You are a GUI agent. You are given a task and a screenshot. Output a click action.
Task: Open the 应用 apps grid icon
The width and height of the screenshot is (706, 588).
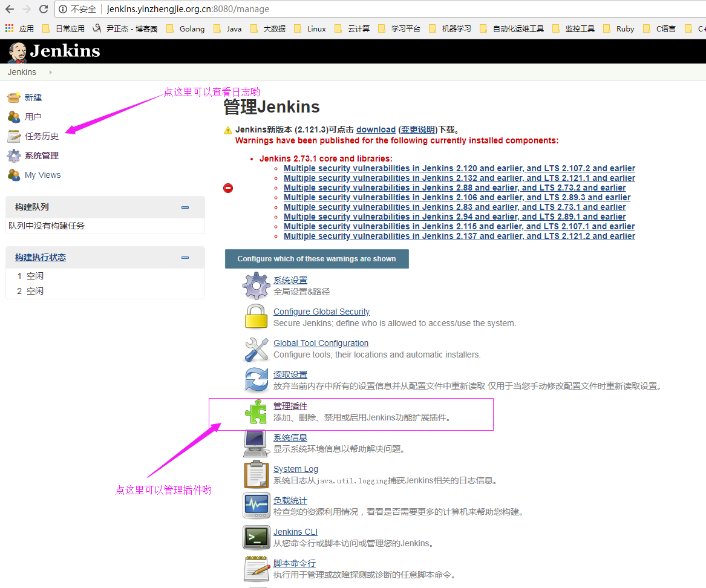(x=10, y=28)
